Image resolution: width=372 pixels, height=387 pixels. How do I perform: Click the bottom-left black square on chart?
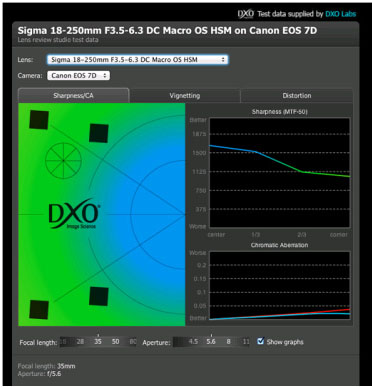tap(39, 309)
